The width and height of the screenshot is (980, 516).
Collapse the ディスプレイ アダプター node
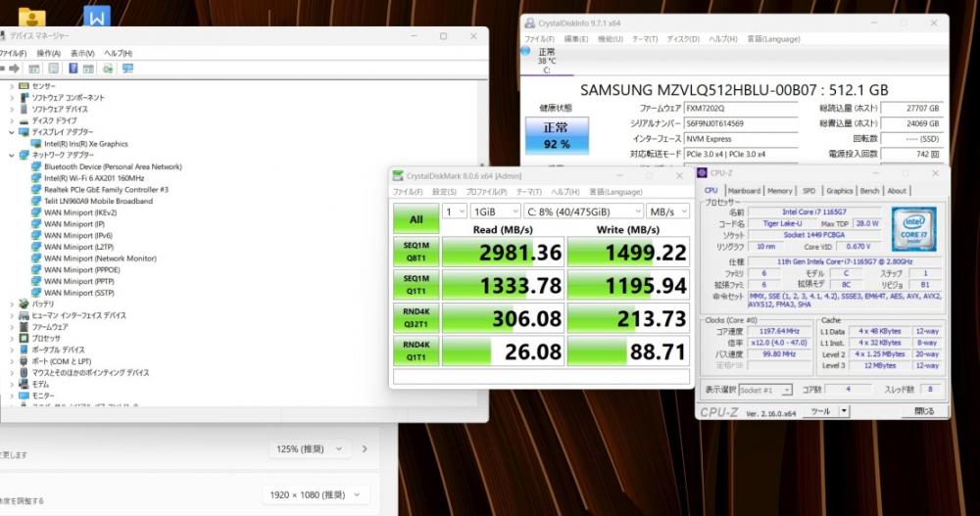click(11, 132)
